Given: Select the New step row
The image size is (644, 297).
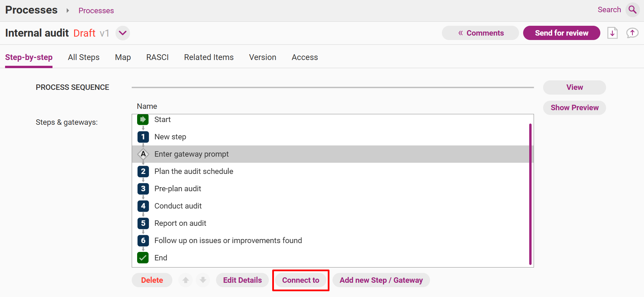Looking at the screenshot, I should coord(330,137).
